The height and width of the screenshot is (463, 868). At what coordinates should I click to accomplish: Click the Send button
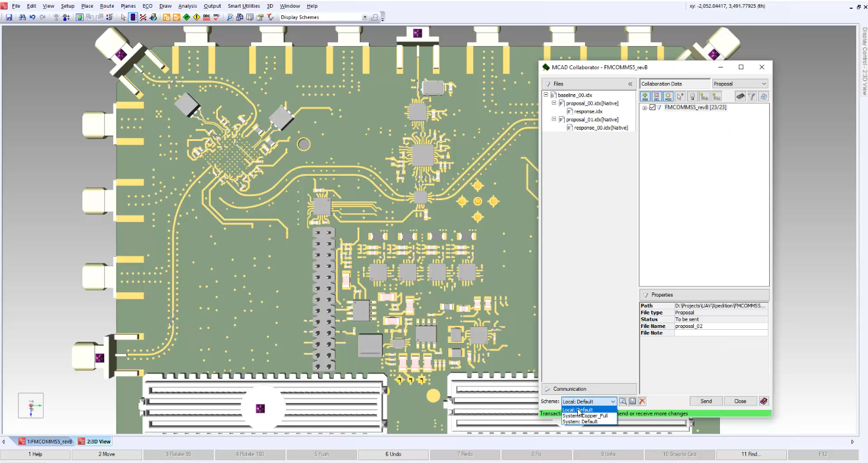tap(705, 401)
